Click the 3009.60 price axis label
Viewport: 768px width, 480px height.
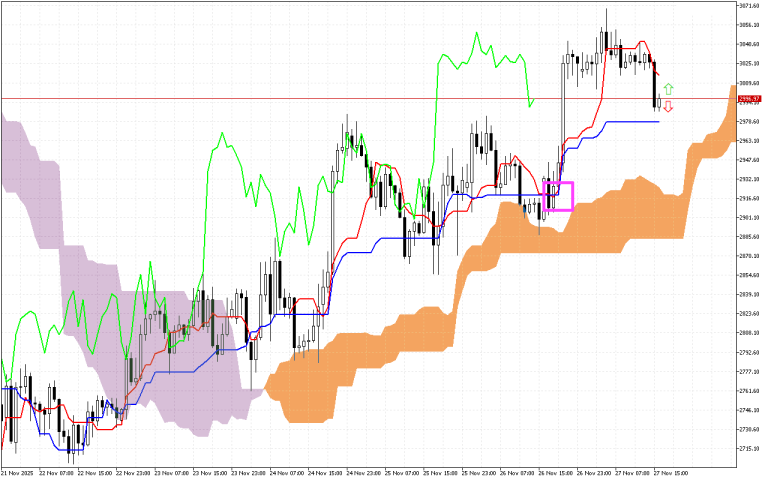(749, 83)
